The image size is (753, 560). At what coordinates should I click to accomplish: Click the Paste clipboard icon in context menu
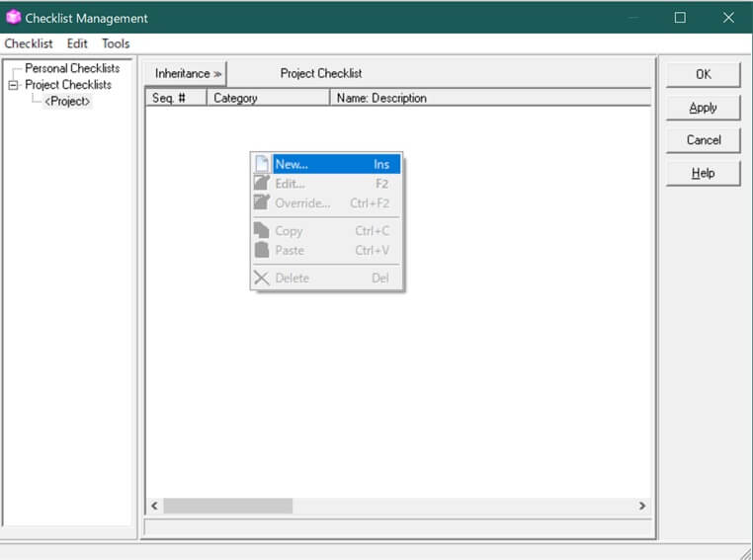pos(261,250)
